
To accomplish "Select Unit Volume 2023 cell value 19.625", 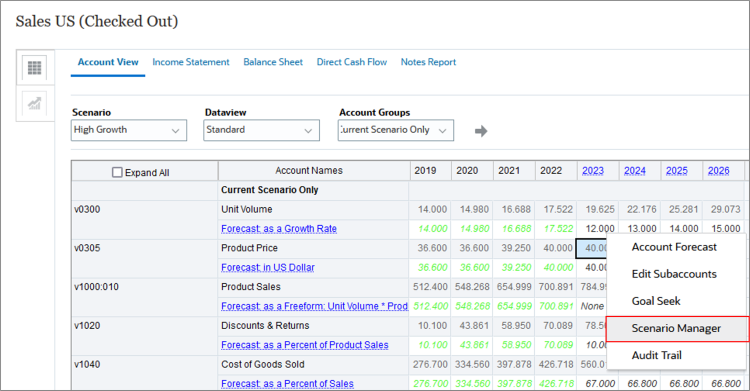I will [x=598, y=210].
